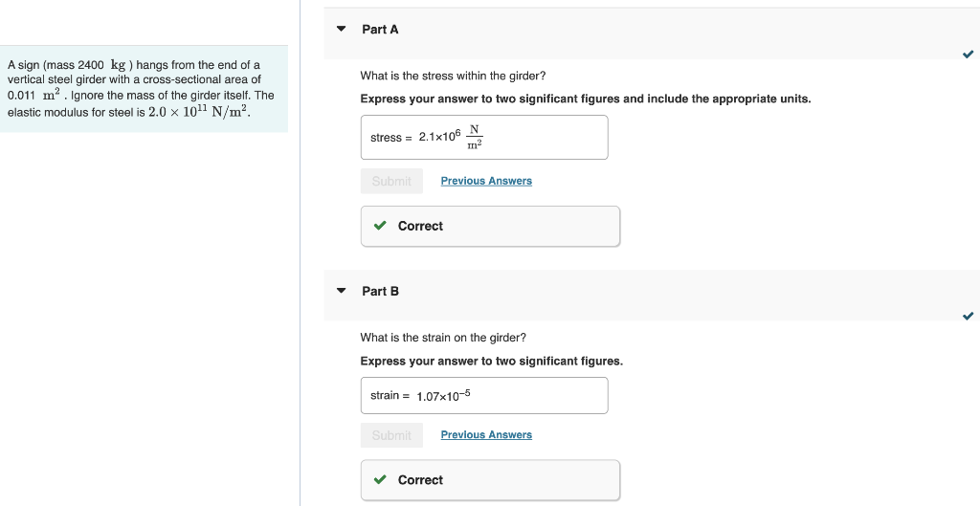Click the blue completion checkmark for Part B
The width and height of the screenshot is (980, 506).
[968, 316]
